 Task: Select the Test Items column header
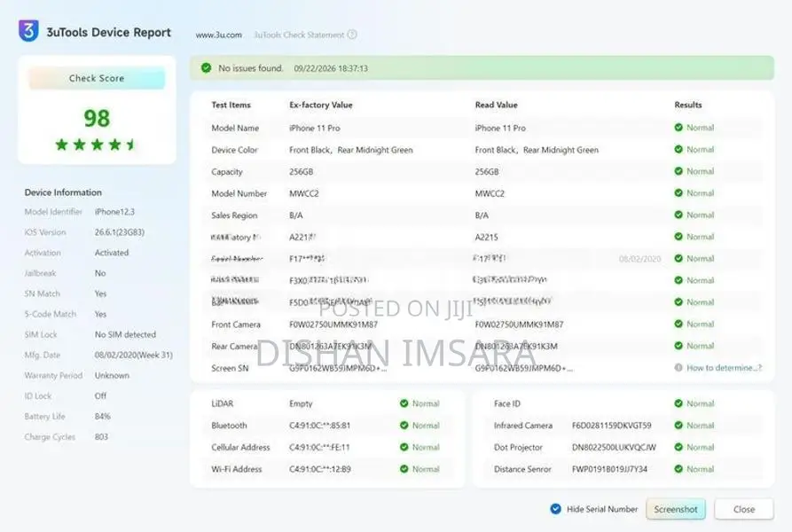click(231, 105)
